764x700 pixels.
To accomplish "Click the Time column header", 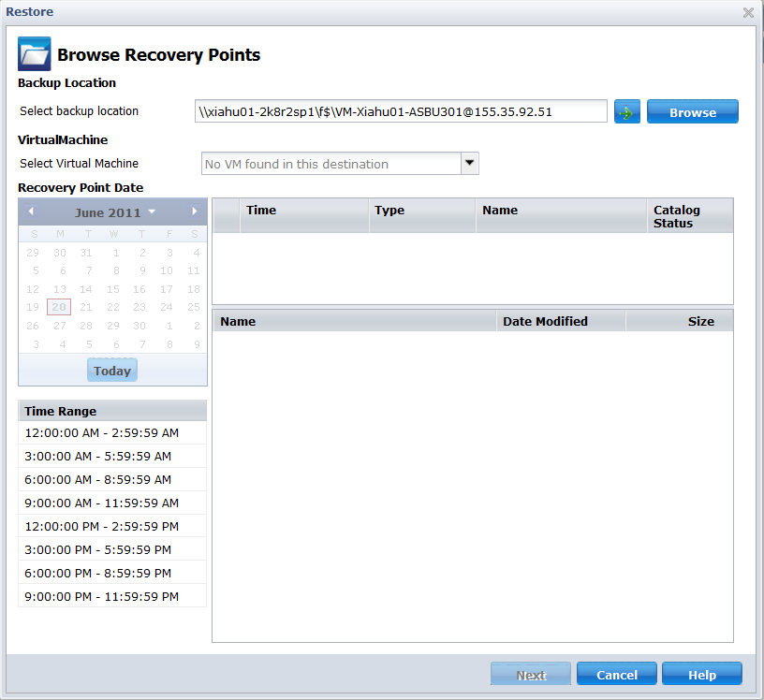I will 261,210.
